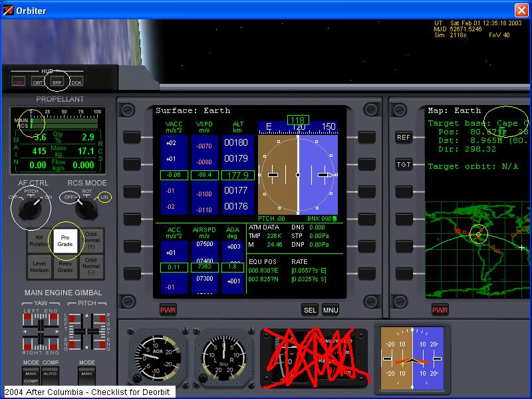The height and width of the screenshot is (399, 532).
Task: Adjust the yaw gimbal slider handle
Action: [41, 331]
